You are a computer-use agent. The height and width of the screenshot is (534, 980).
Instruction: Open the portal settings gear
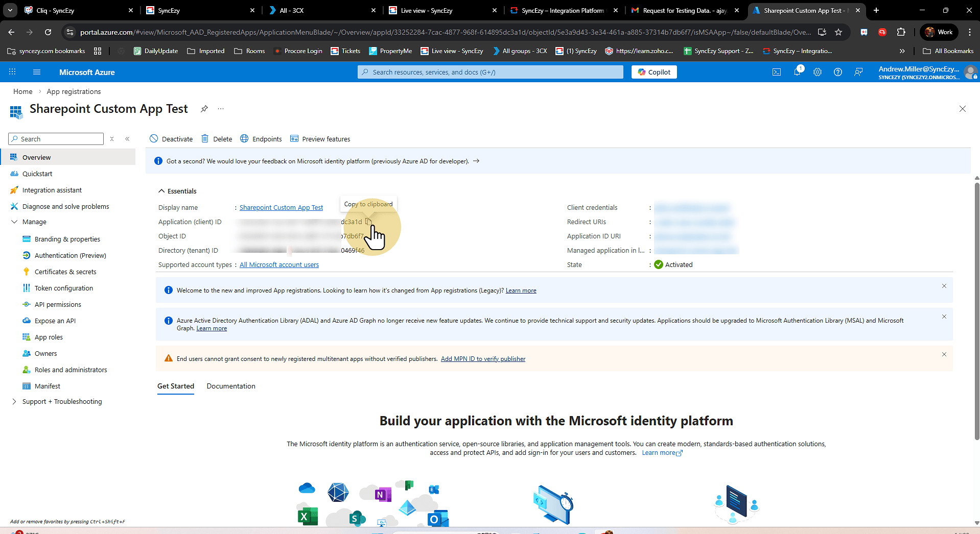(x=818, y=72)
